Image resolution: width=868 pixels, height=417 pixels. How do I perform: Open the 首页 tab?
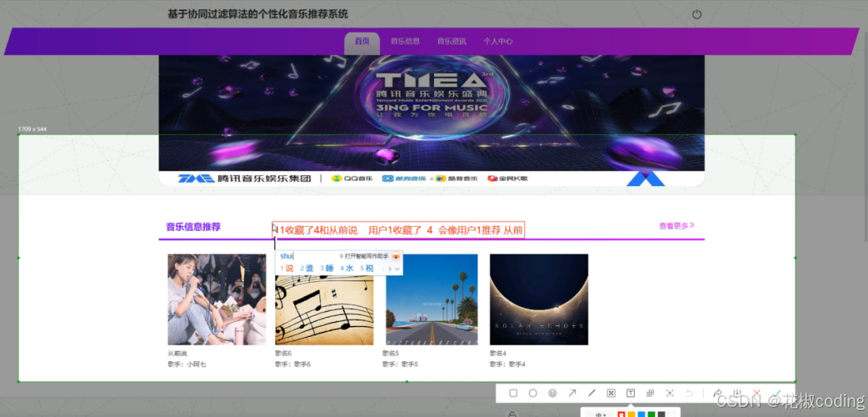click(362, 42)
